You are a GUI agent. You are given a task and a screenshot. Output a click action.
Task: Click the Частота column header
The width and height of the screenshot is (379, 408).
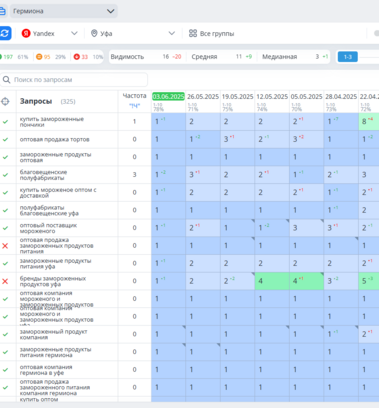point(134,96)
